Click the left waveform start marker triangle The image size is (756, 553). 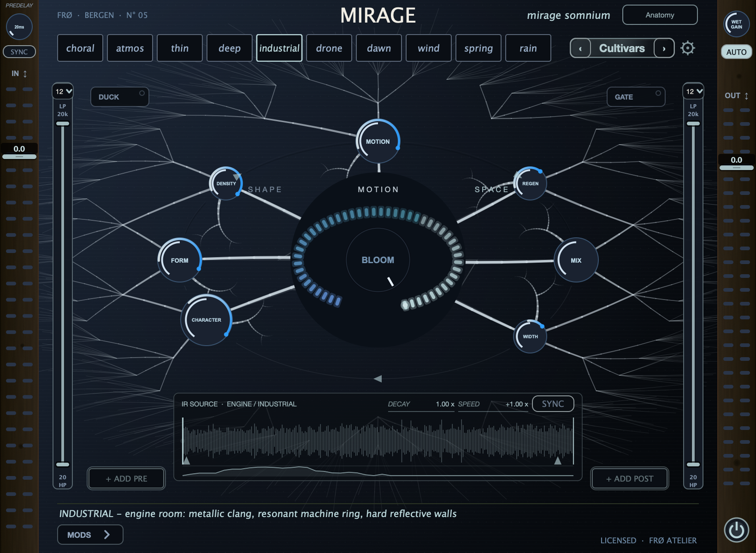186,460
